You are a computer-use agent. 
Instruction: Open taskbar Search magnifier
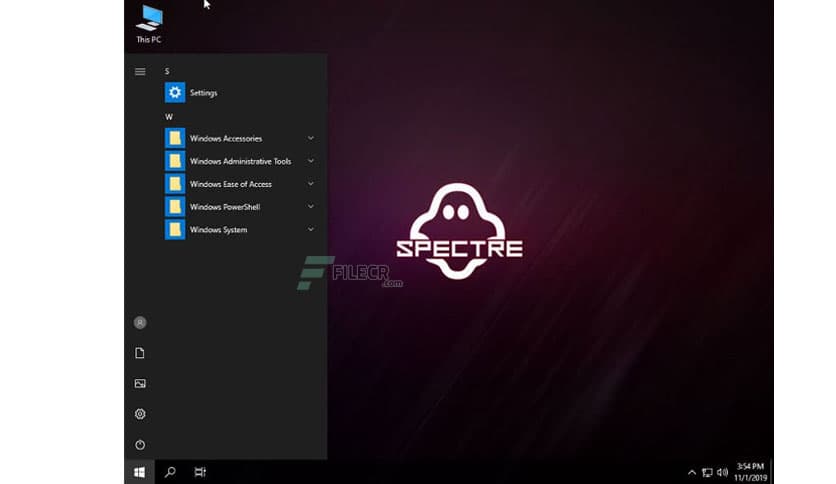[170, 472]
